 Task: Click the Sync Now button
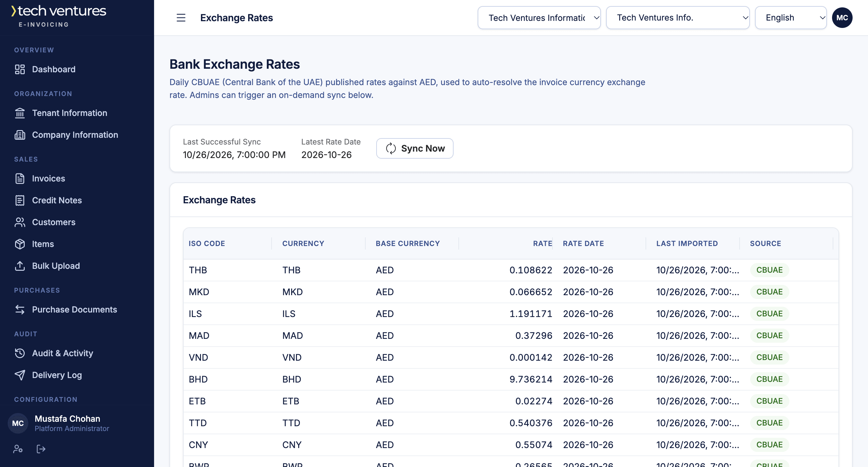pyautogui.click(x=414, y=148)
